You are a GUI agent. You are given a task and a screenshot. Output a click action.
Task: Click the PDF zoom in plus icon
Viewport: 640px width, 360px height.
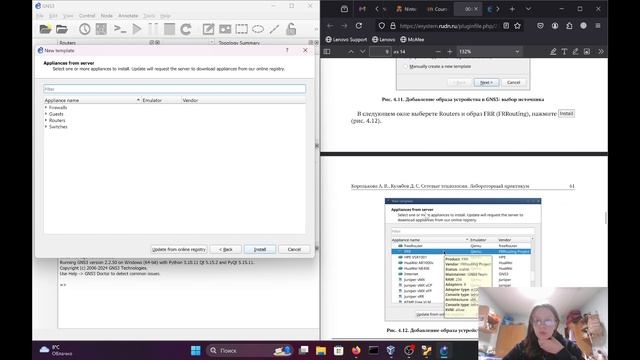[450, 52]
